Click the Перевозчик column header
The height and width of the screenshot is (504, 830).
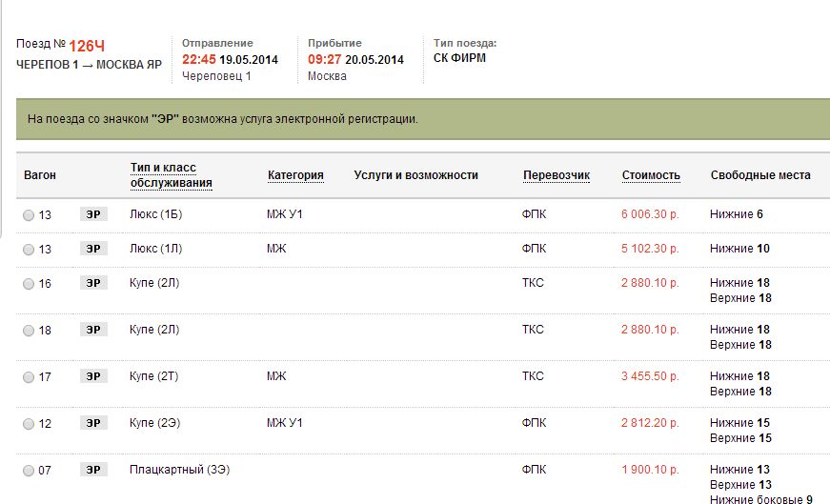pos(557,175)
